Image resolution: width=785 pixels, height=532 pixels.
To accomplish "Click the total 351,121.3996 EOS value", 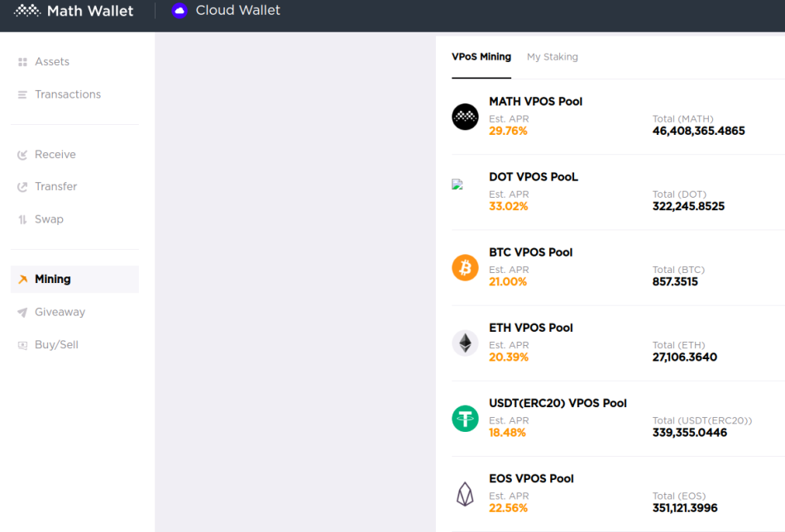I will coord(685,508).
